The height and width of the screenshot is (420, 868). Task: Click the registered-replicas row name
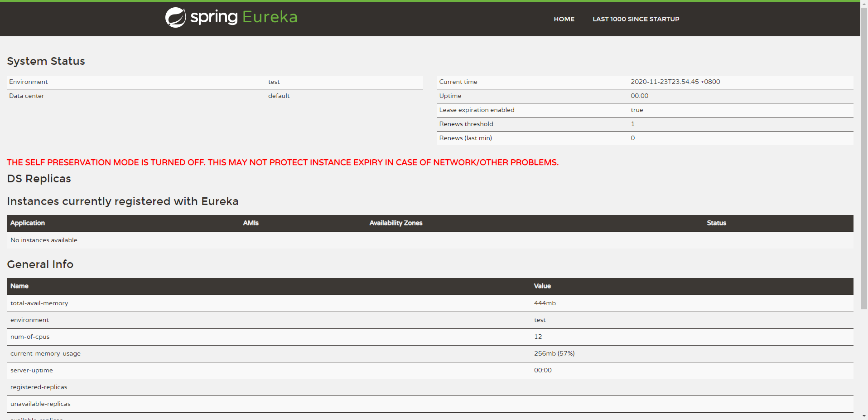[39, 387]
